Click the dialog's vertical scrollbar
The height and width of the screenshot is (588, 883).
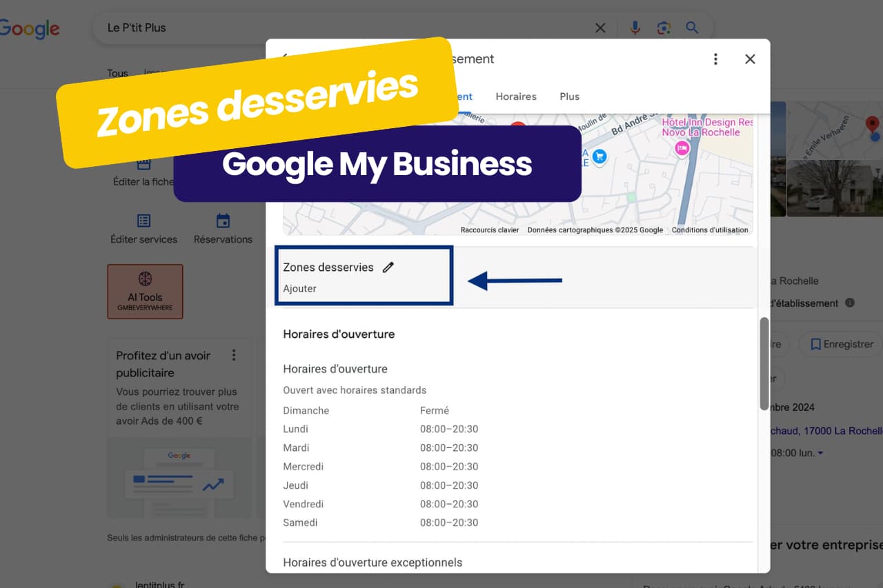pos(764,364)
